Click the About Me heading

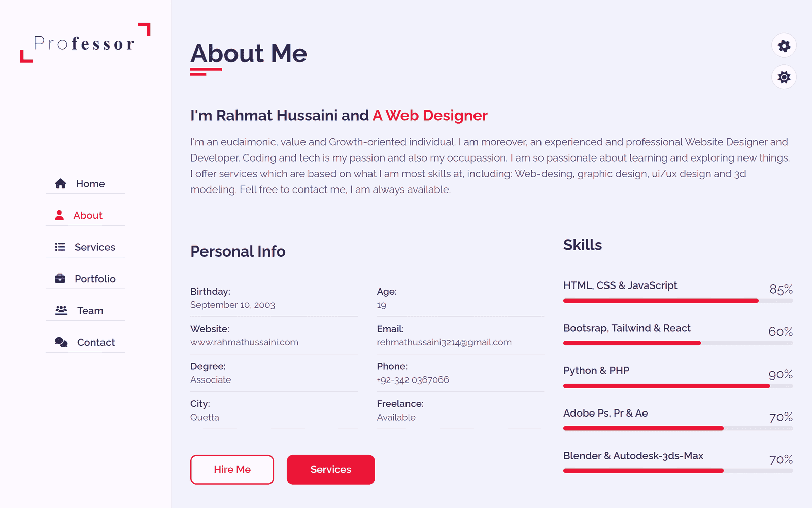249,54
